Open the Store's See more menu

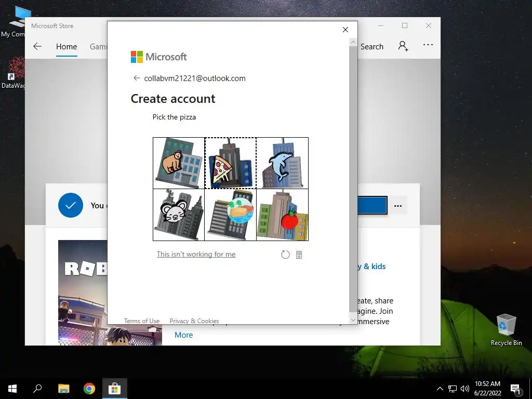pos(428,45)
